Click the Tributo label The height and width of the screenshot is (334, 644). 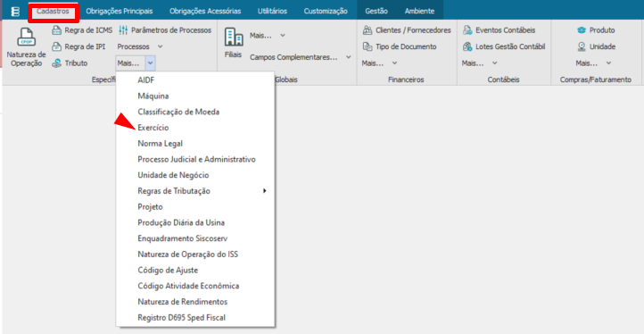click(x=76, y=63)
